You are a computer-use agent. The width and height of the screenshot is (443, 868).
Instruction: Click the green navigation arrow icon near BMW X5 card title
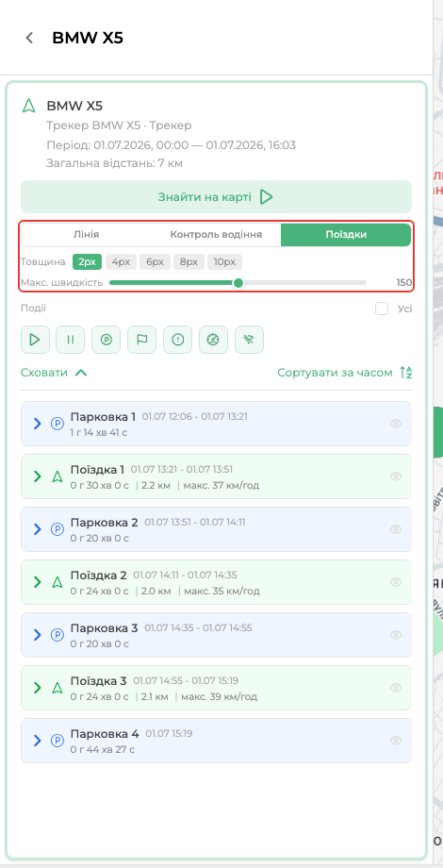click(29, 105)
